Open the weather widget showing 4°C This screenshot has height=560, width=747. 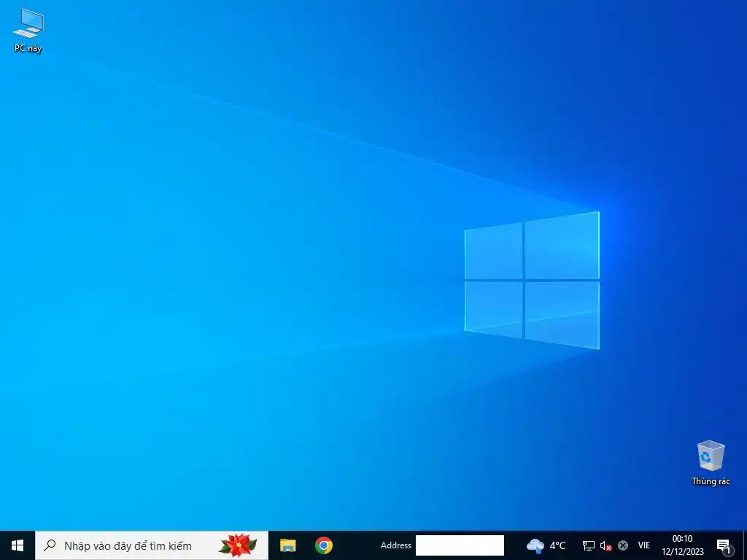546,545
